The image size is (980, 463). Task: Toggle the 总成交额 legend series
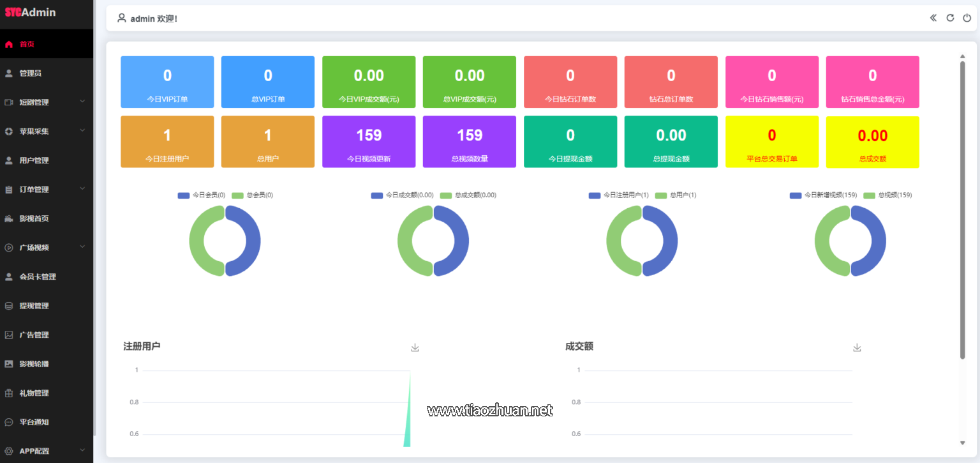point(468,195)
